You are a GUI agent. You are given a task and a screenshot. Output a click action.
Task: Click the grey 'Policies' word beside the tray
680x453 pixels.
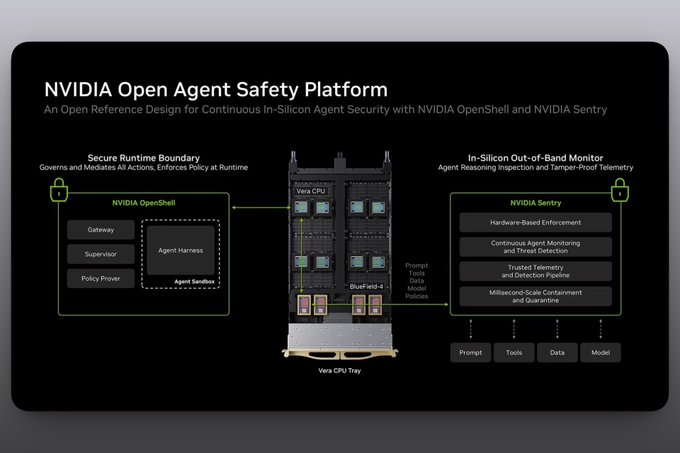(x=416, y=297)
